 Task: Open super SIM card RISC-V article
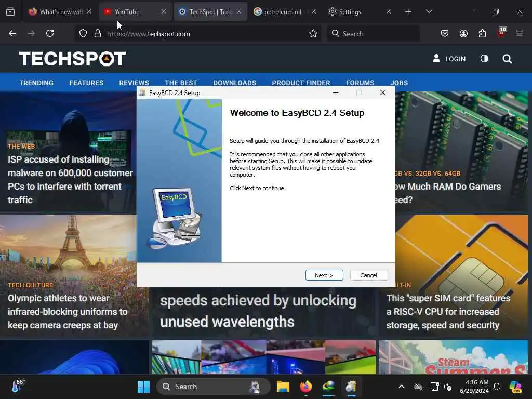(448, 312)
